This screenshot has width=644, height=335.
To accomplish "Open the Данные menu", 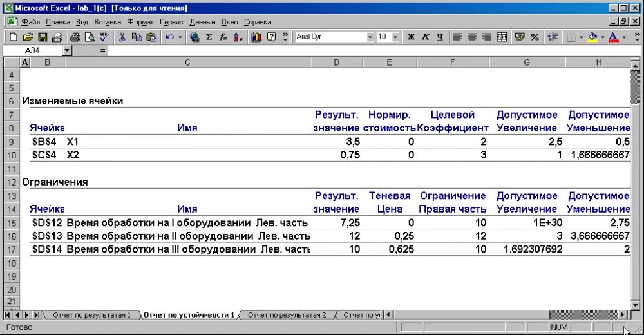I will click(x=202, y=22).
